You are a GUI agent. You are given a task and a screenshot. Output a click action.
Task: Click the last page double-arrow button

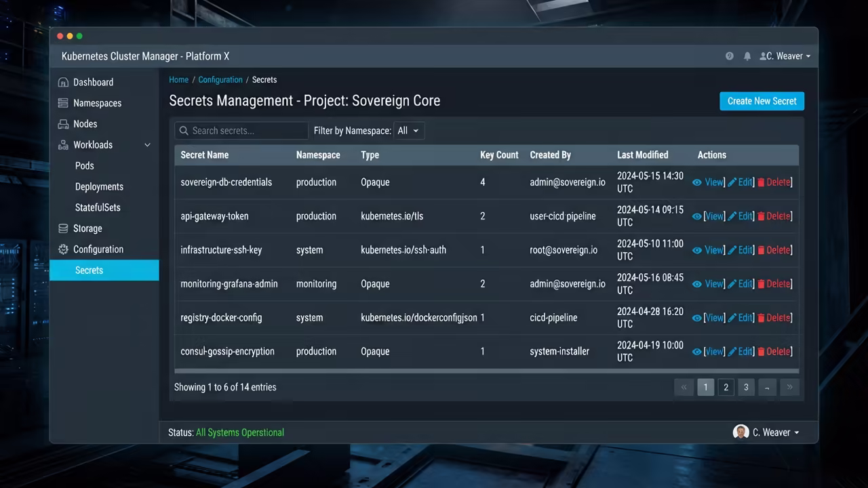(789, 387)
